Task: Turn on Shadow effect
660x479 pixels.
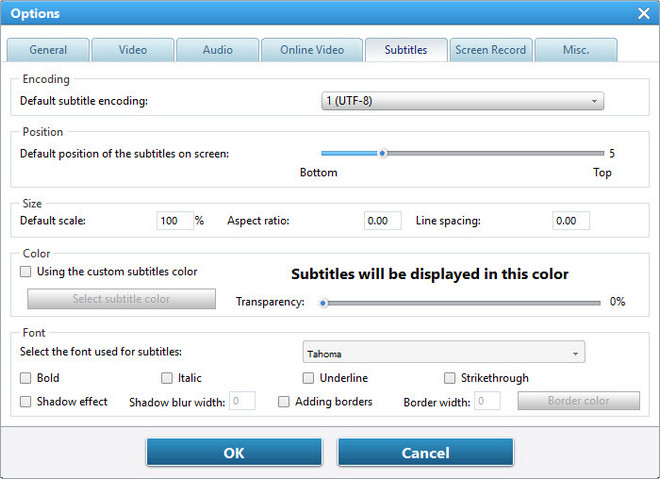Action: 26,402
